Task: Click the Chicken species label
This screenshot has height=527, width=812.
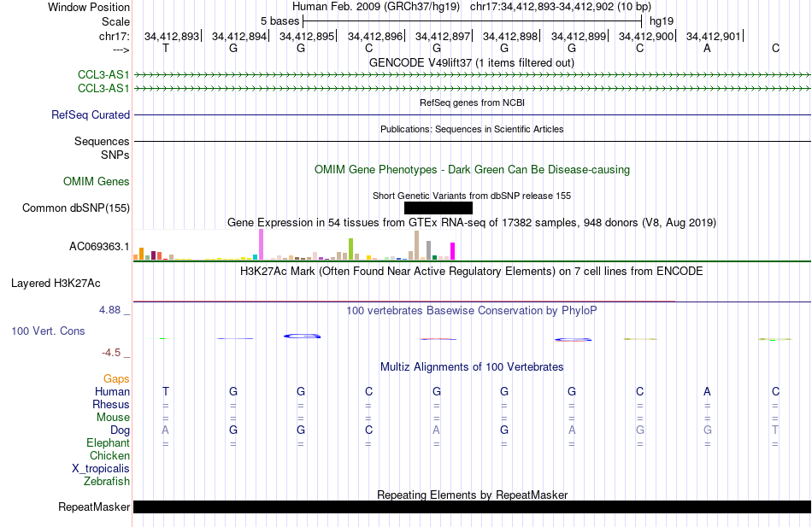Action: pyautogui.click(x=109, y=455)
